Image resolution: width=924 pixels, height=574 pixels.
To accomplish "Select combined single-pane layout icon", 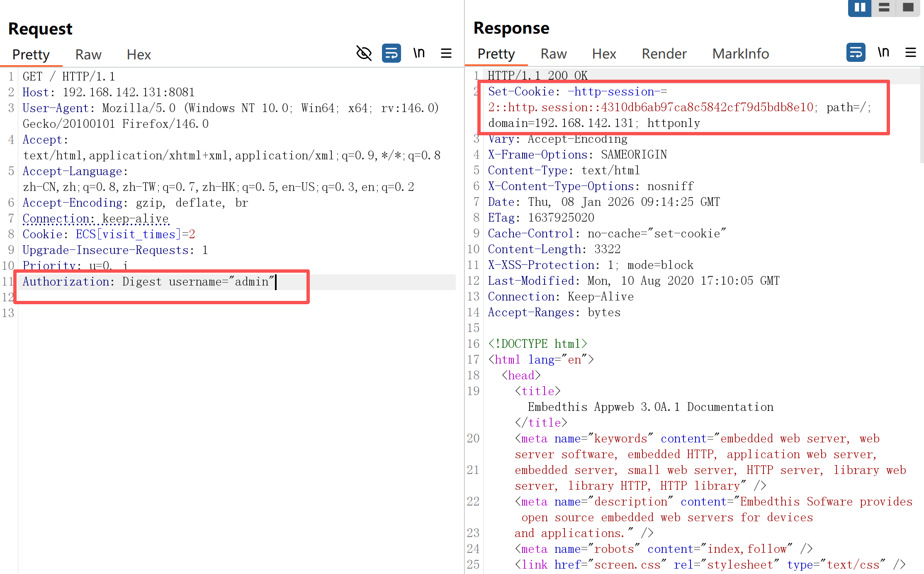I will coord(908,7).
